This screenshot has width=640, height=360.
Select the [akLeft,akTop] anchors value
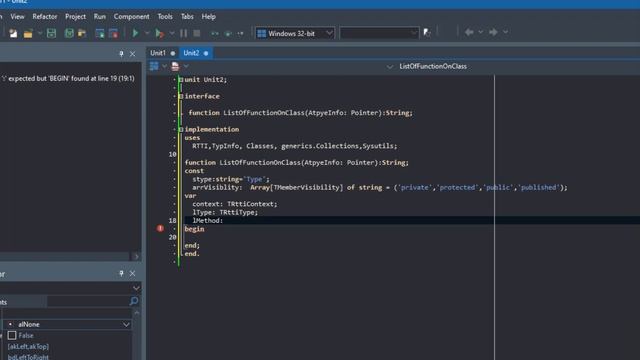(x=28, y=347)
